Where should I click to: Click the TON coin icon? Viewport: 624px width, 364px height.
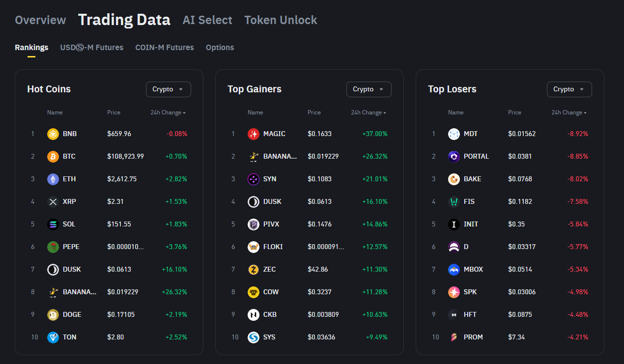coord(53,337)
